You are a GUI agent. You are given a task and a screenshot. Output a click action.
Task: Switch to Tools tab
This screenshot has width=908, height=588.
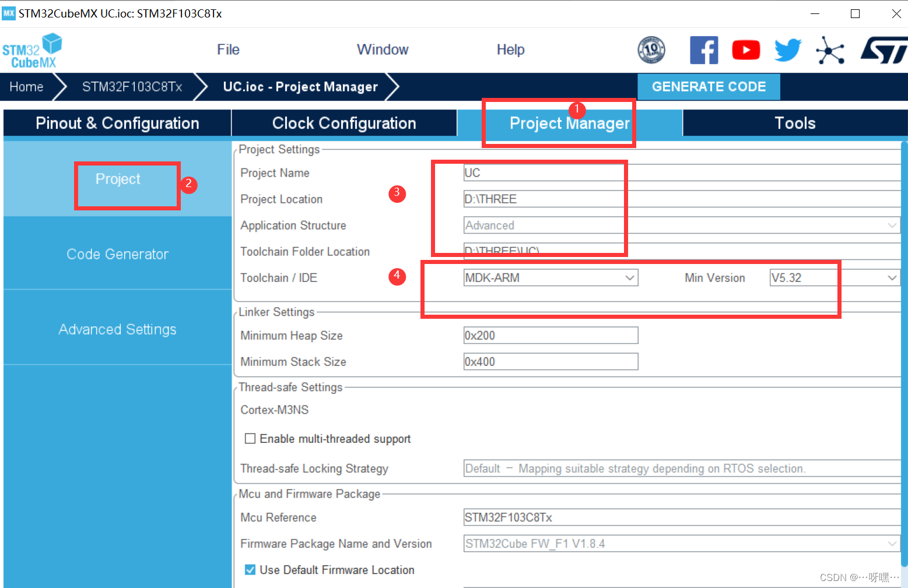pos(795,123)
